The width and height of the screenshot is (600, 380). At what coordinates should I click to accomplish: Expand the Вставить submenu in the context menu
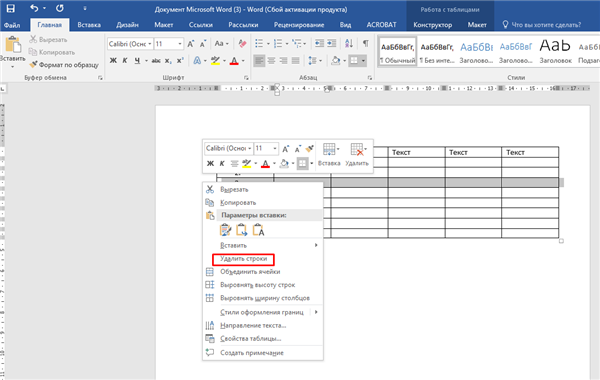click(263, 245)
